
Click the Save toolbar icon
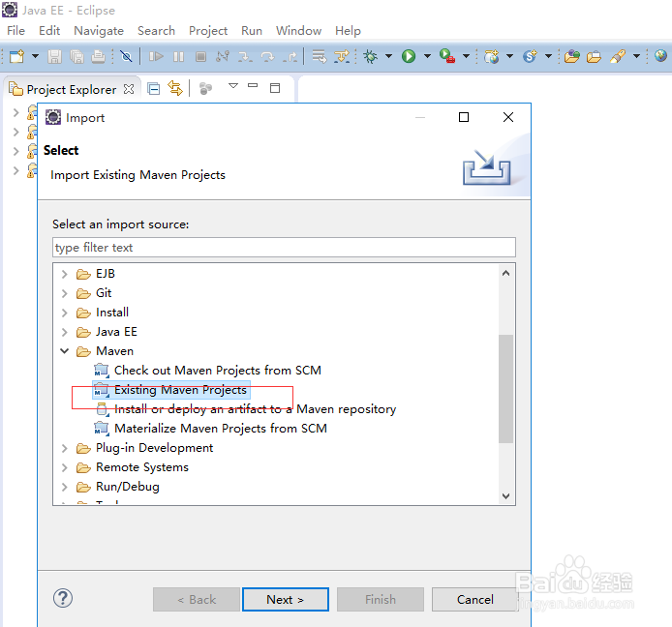[x=54, y=56]
